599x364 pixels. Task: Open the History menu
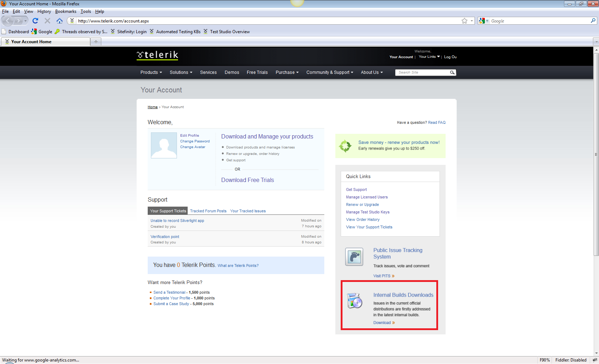44,11
